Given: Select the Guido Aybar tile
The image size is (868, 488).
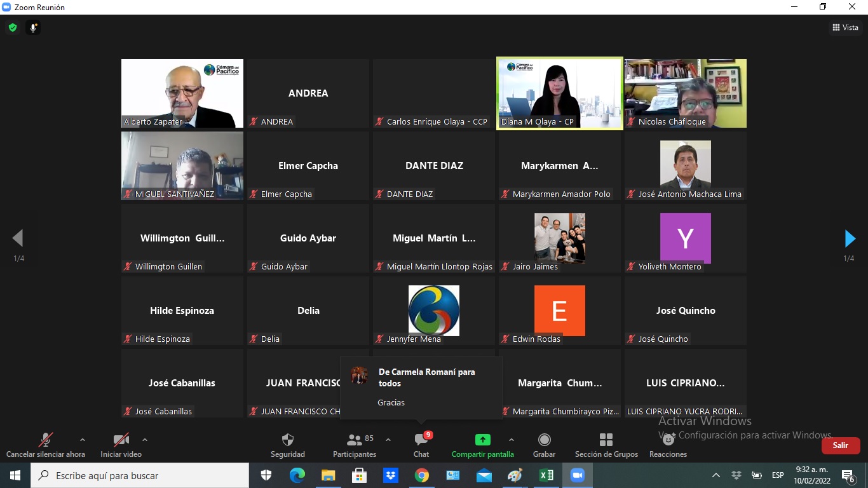Looking at the screenshot, I should (x=308, y=238).
